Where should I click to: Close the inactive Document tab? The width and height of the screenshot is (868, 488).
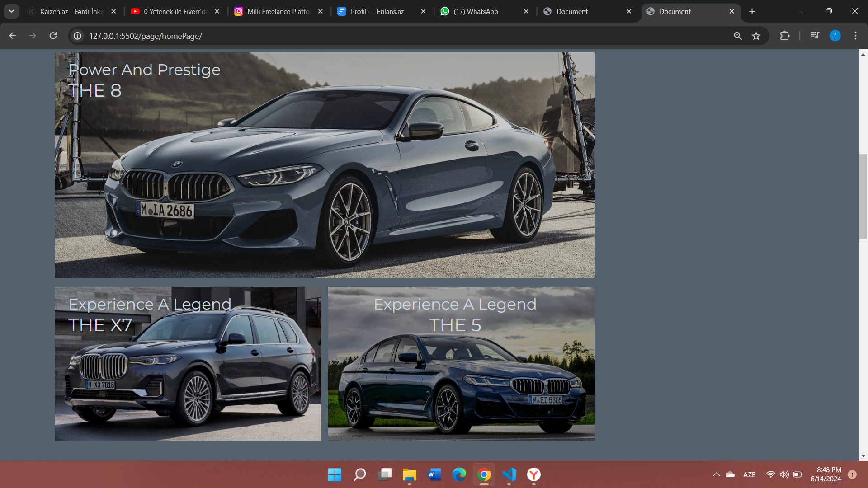(629, 11)
